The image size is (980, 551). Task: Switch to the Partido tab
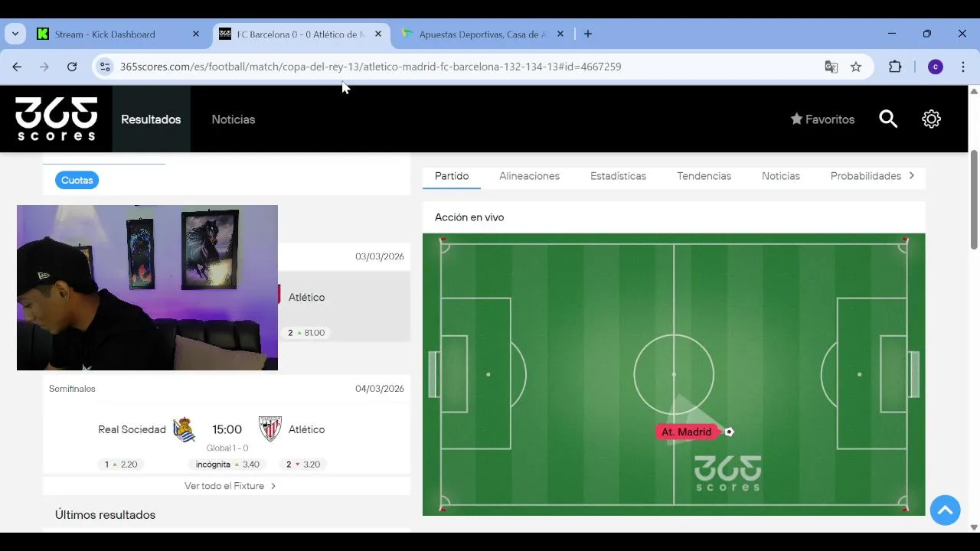coord(452,176)
